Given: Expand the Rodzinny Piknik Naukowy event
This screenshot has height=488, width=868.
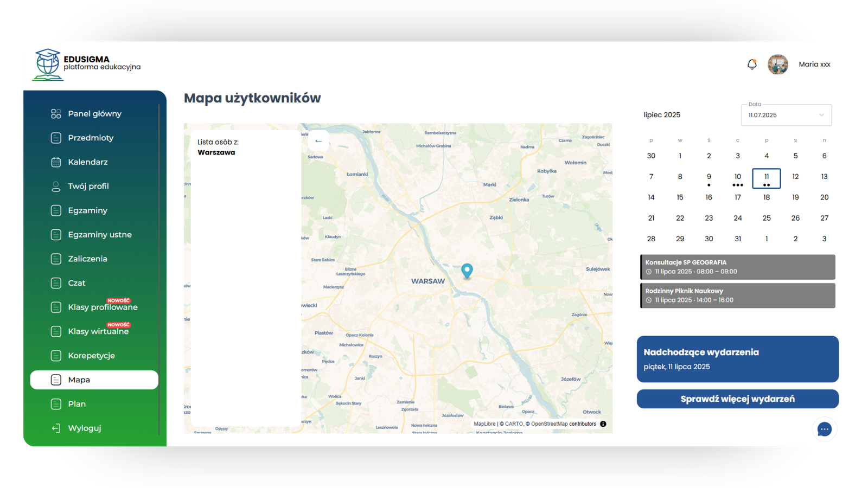Looking at the screenshot, I should pos(738,296).
